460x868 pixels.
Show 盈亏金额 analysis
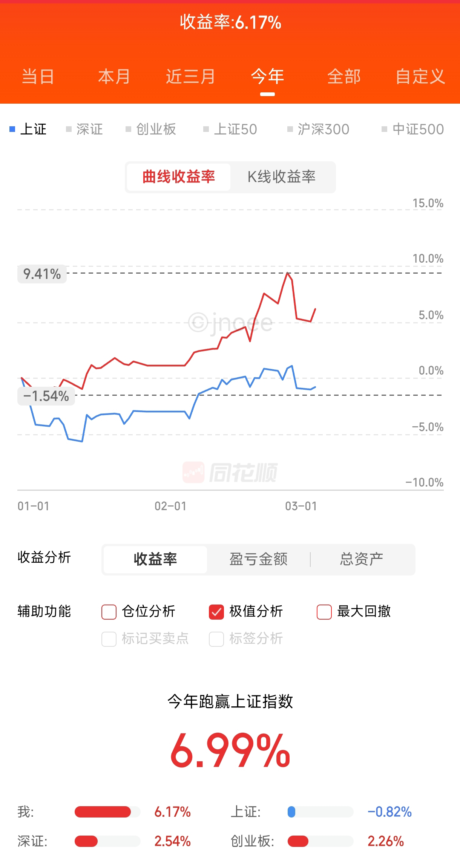coord(259,559)
